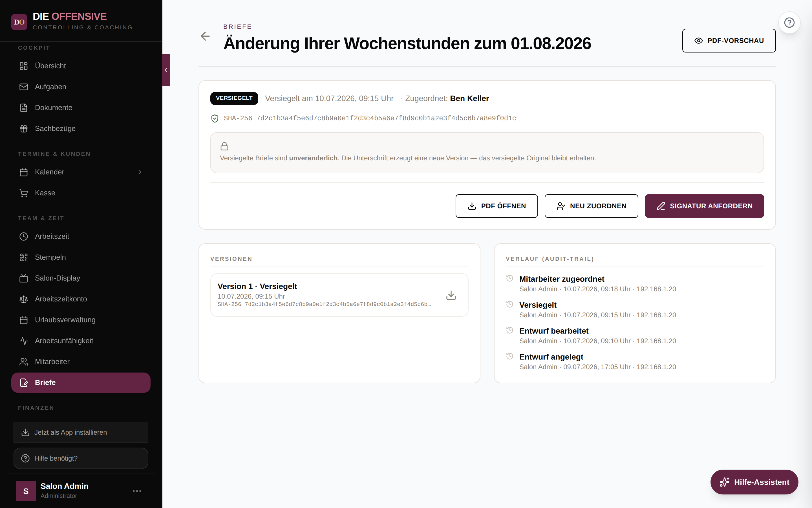
Task: Click the user icon in NEU ZUORDNEN
Action: 561,206
